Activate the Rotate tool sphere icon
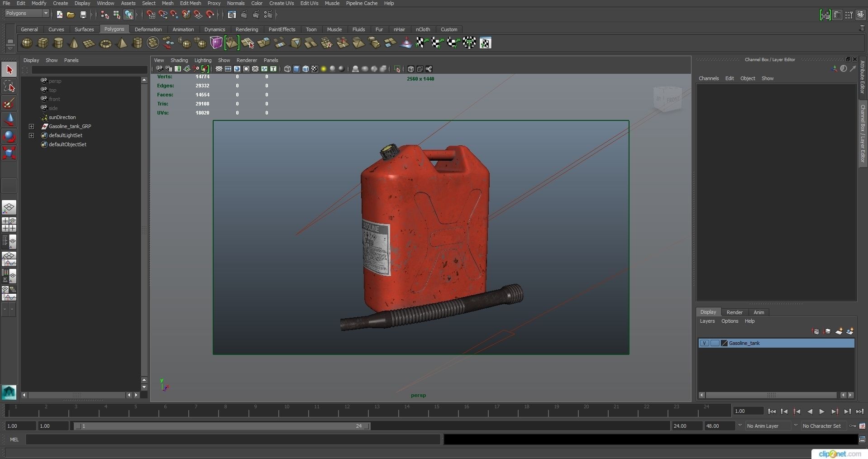Viewport: 868px width, 459px height. coord(10,136)
